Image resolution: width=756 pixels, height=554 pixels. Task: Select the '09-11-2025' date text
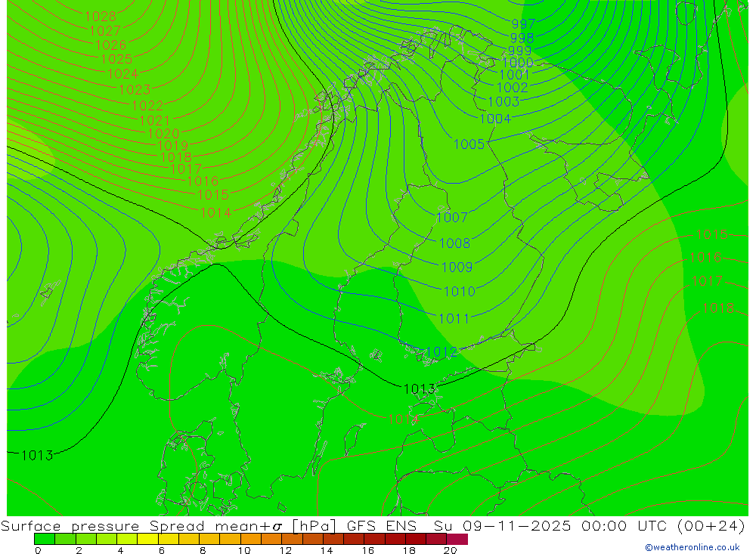pyautogui.click(x=517, y=526)
